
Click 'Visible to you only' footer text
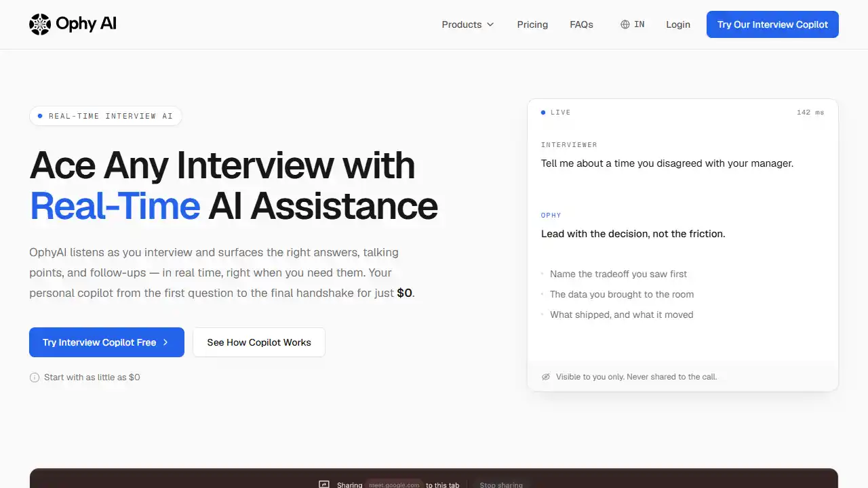tap(636, 377)
